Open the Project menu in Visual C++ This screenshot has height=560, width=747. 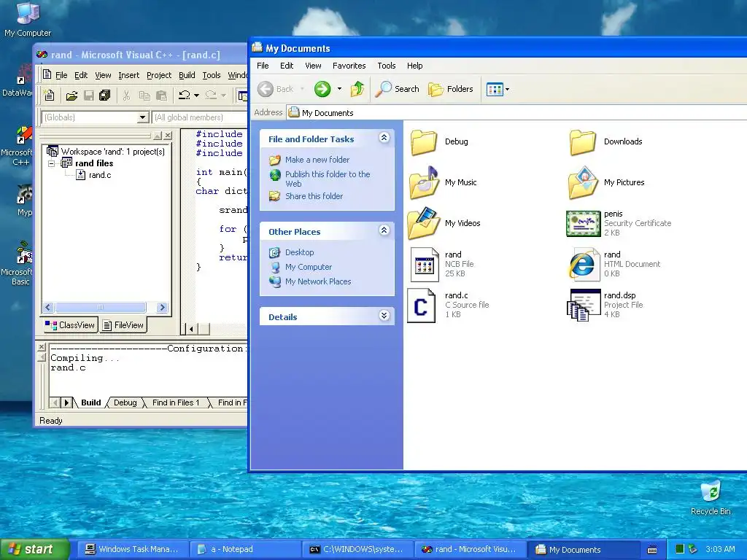coord(158,75)
